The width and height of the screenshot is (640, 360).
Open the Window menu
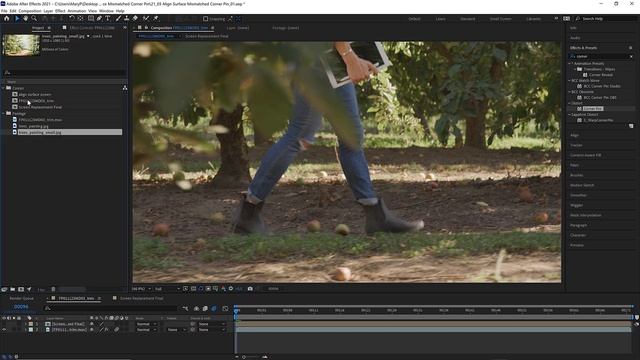(x=106, y=11)
